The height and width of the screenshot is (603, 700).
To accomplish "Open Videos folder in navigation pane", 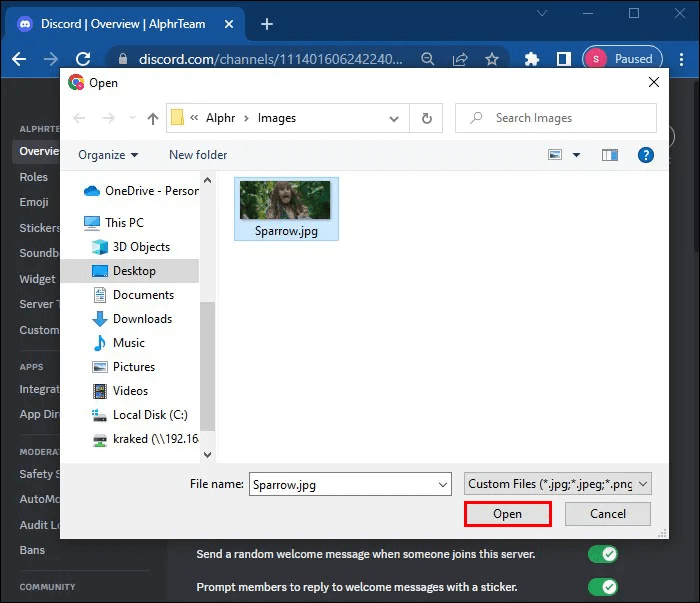I will (120, 391).
